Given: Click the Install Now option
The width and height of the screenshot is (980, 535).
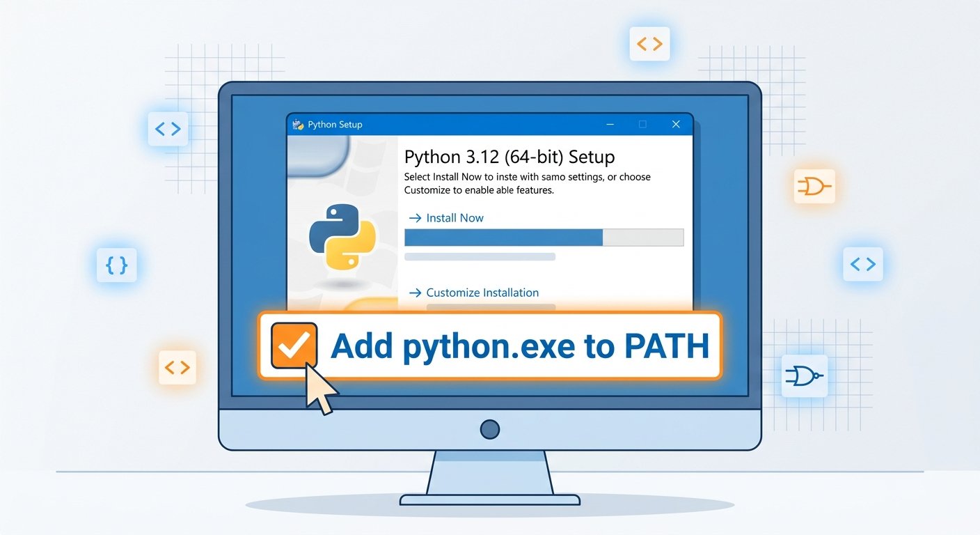Looking at the screenshot, I should point(445,218).
